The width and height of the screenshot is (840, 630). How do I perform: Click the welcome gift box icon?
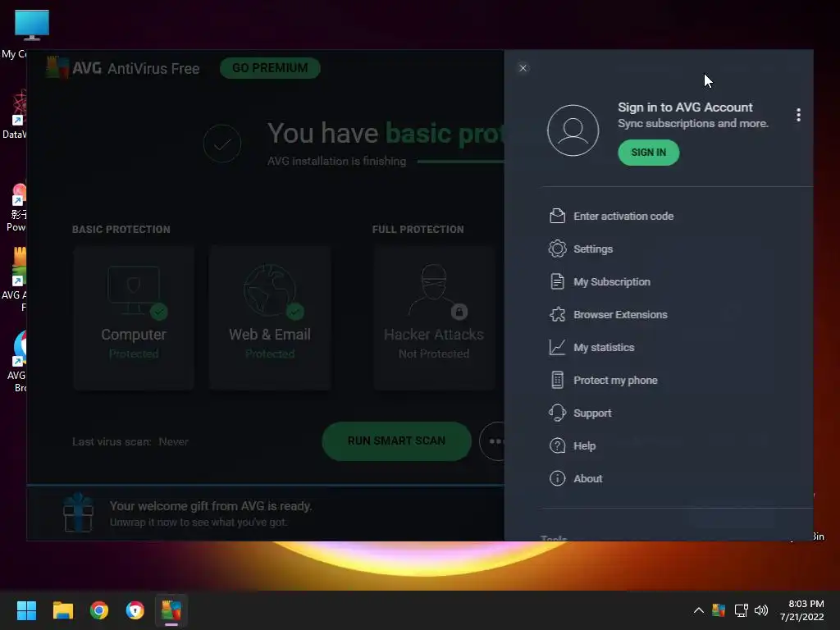[x=78, y=513]
